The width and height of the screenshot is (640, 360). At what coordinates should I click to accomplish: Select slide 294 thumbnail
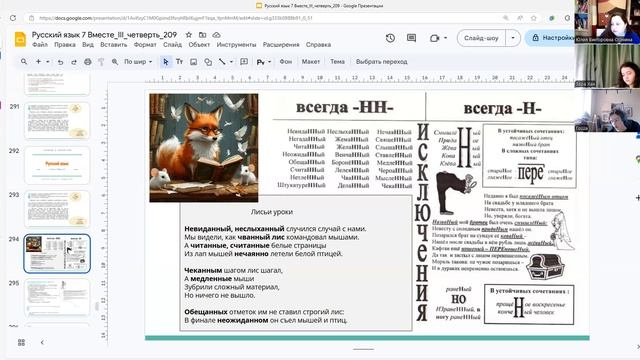(x=57, y=253)
